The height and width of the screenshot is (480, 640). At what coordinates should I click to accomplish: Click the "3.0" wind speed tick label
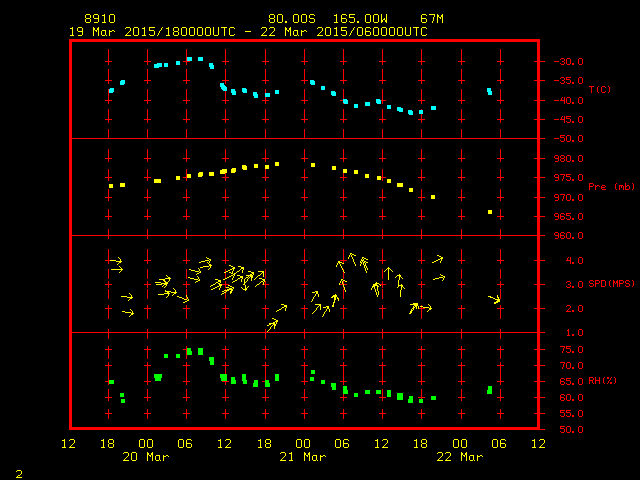coord(575,284)
